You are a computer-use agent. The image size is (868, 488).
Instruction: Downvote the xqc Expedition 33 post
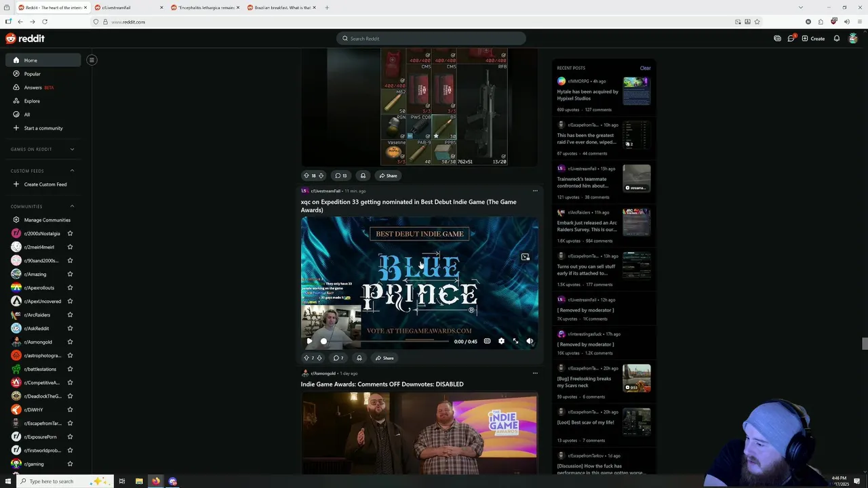pos(319,358)
